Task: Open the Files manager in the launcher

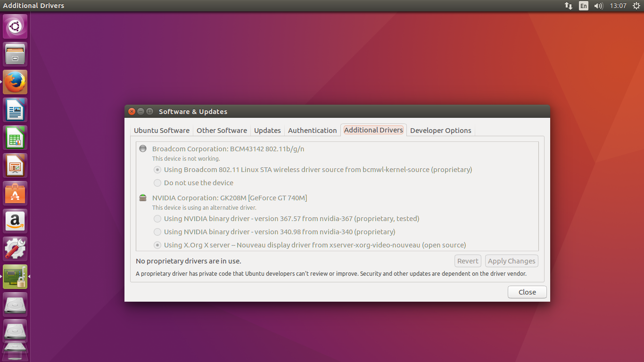Action: 15,54
